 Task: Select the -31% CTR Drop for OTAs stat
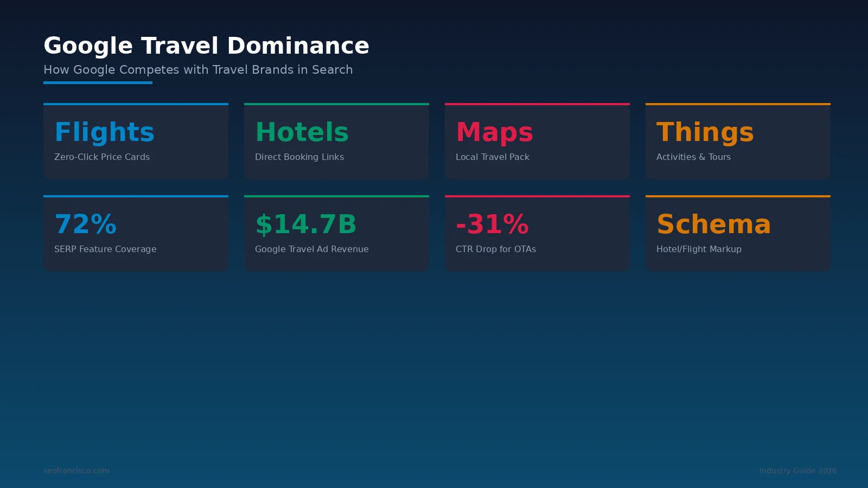pyautogui.click(x=537, y=233)
